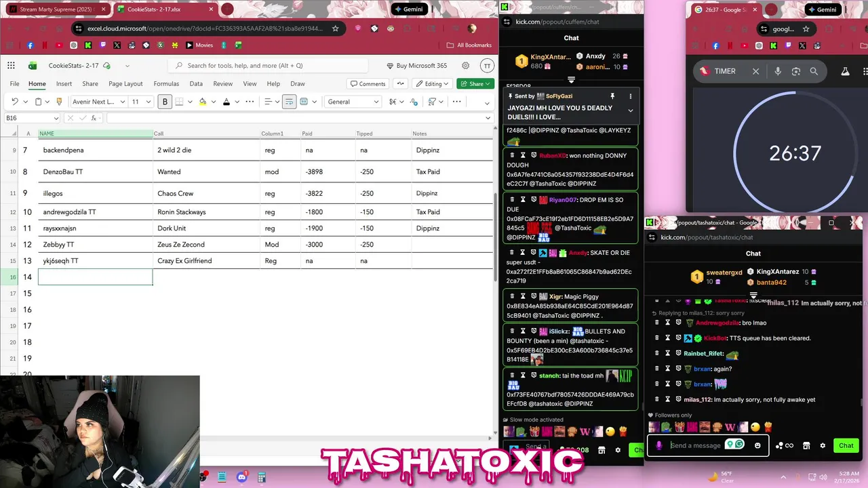The width and height of the screenshot is (868, 488).
Task: Switch to the Insert ribbon tab
Action: click(64, 83)
